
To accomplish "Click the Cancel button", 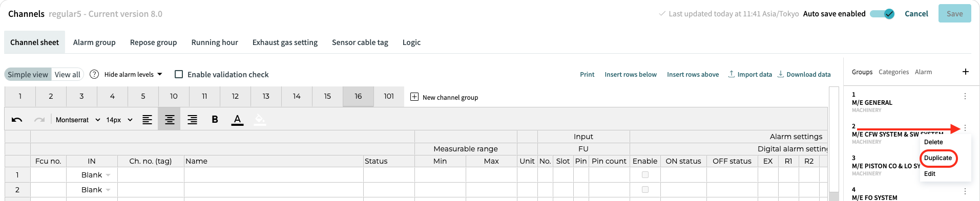I will [916, 14].
